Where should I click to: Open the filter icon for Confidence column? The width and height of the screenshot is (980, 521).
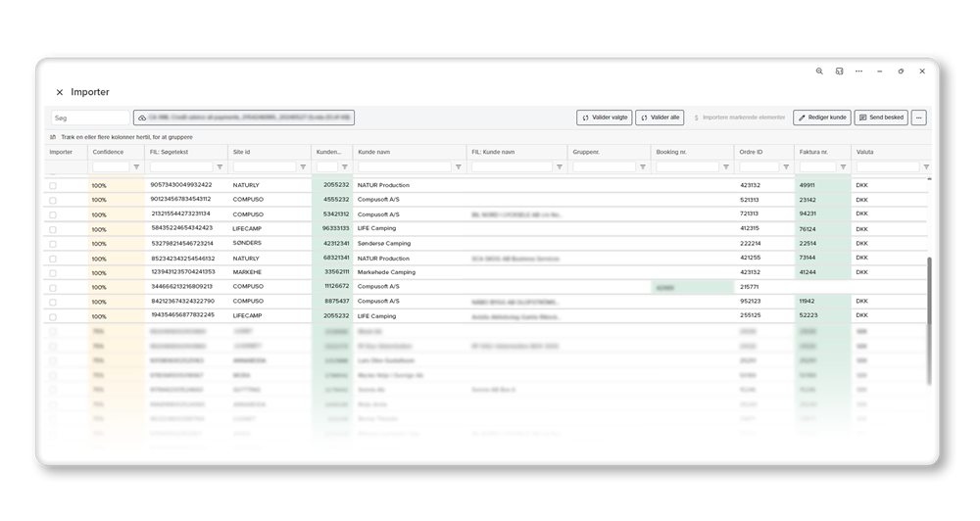[136, 166]
